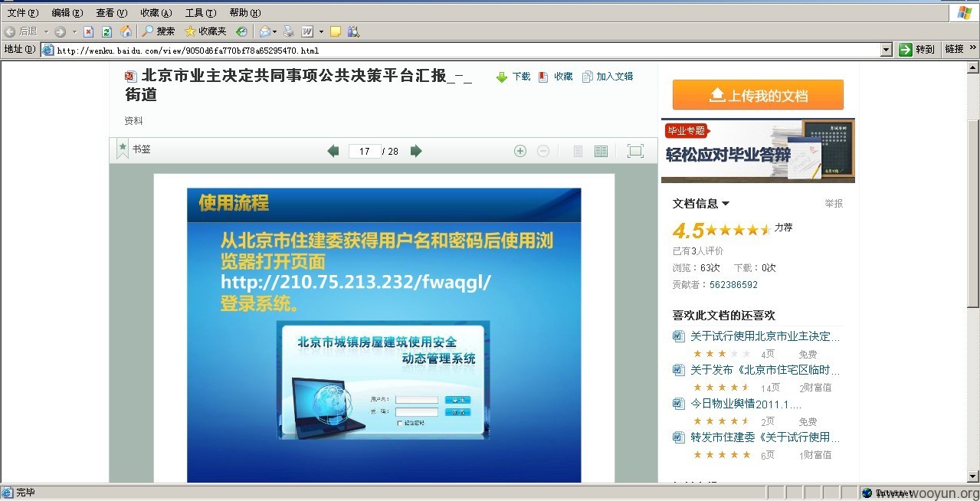Open the 查看(V) menu
The height and width of the screenshot is (501, 980).
click(112, 13)
